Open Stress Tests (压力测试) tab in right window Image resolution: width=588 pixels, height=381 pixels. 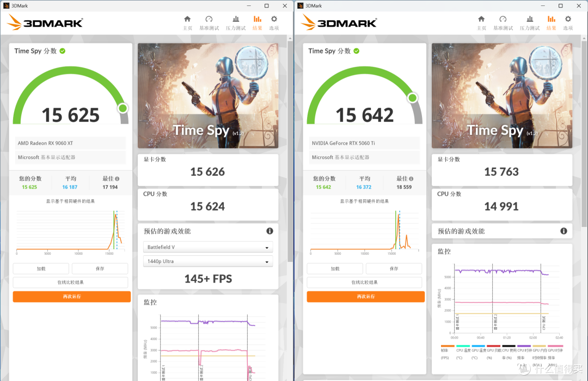[530, 23]
